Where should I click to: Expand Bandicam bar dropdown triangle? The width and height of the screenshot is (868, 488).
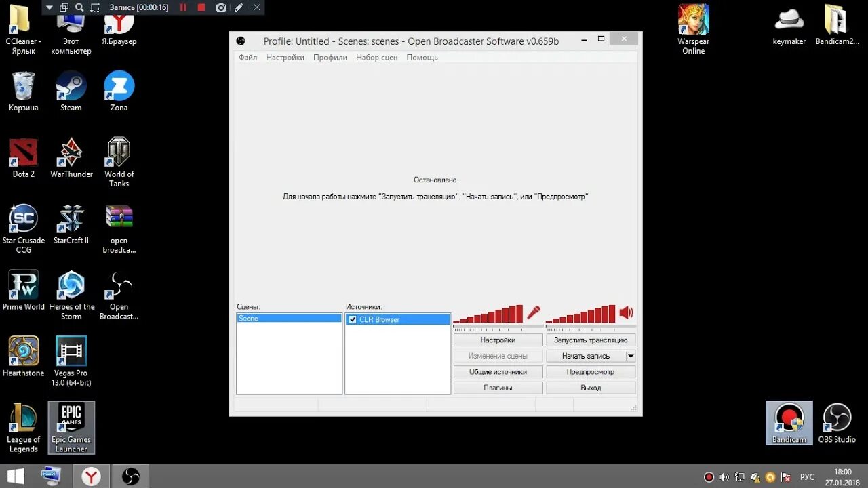click(x=50, y=7)
